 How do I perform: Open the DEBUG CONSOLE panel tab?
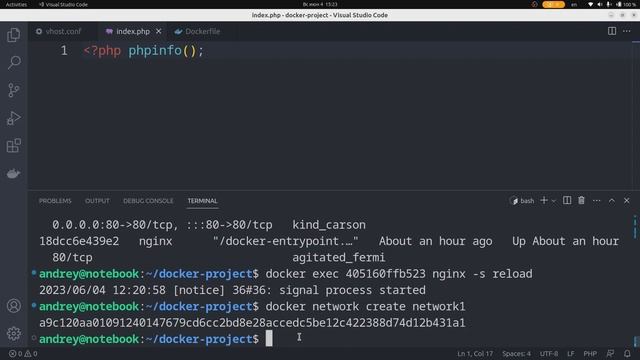point(148,201)
